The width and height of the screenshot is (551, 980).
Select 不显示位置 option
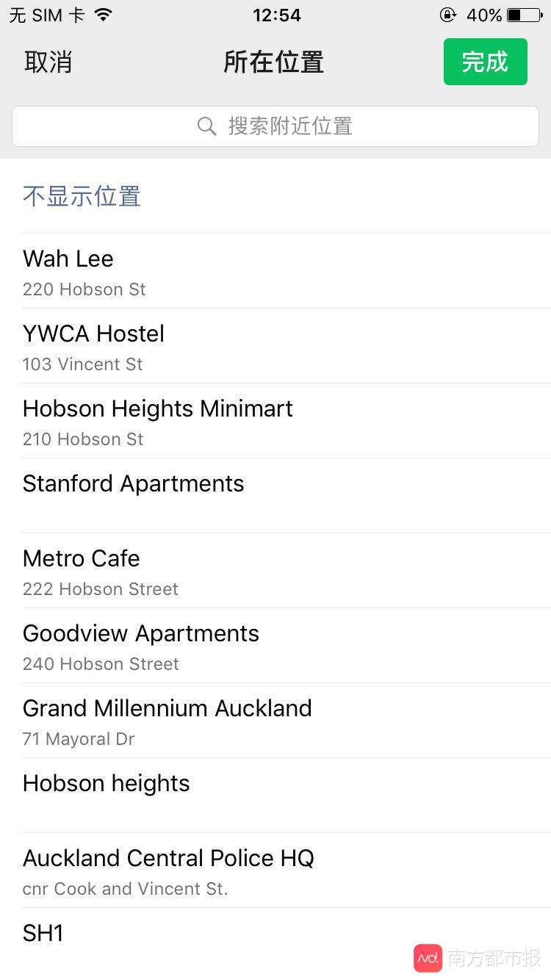pyautogui.click(x=82, y=196)
